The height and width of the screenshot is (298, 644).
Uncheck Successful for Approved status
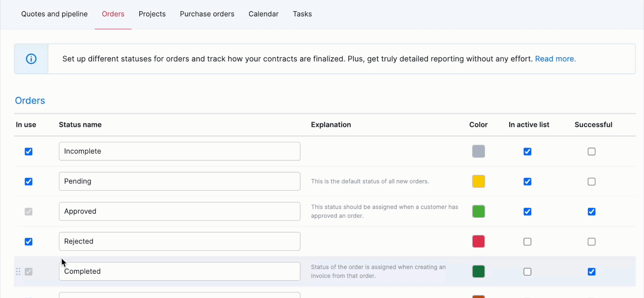(x=592, y=212)
